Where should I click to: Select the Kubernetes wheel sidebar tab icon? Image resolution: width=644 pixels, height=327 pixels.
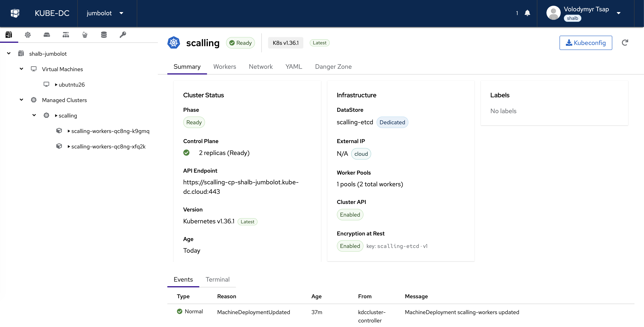28,35
